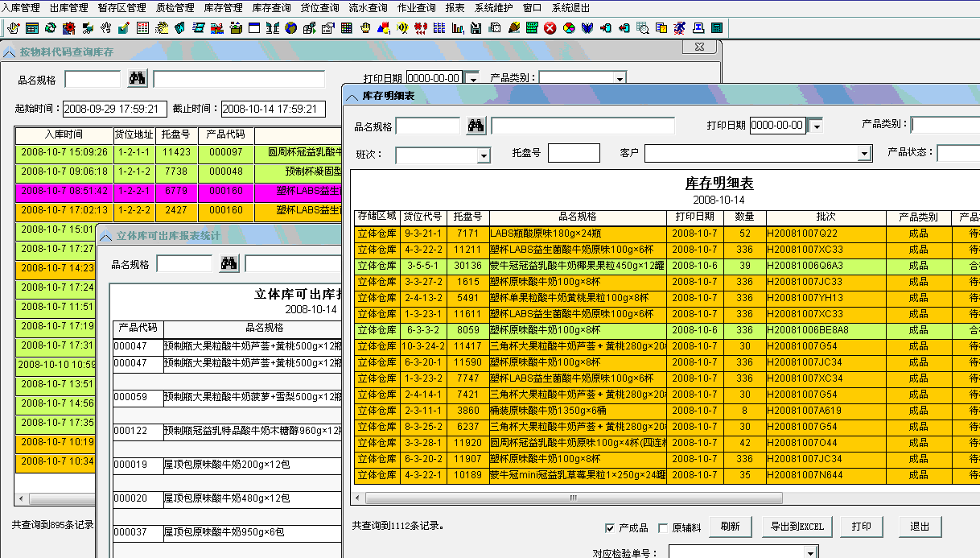Select product code 000122 in report
Viewport: 980px width, 558px height.
point(138,431)
